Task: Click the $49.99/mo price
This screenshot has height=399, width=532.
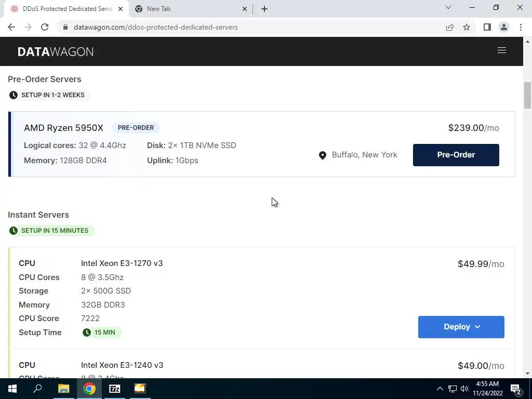Action: (481, 263)
